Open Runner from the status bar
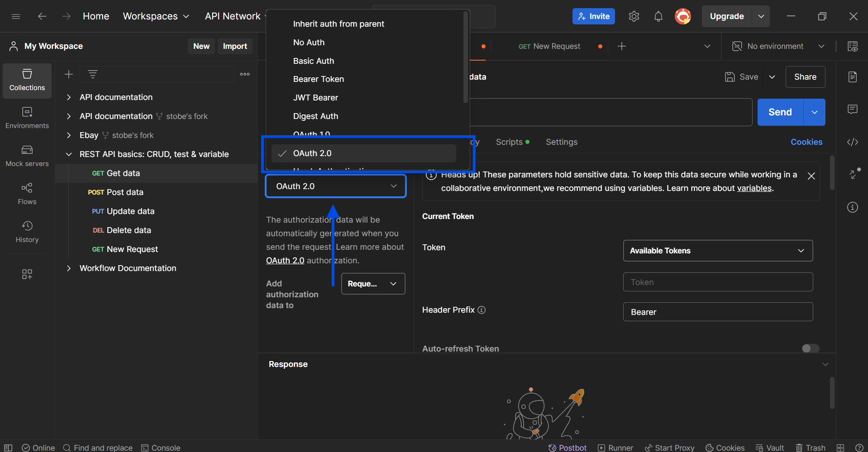The width and height of the screenshot is (868, 452). point(615,447)
